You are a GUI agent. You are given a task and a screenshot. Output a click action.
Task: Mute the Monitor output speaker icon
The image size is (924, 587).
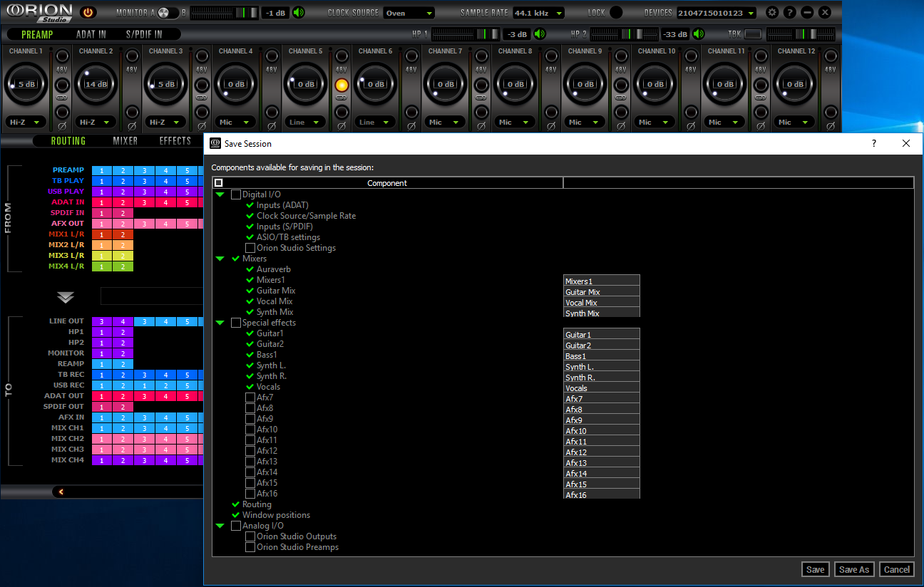(298, 13)
